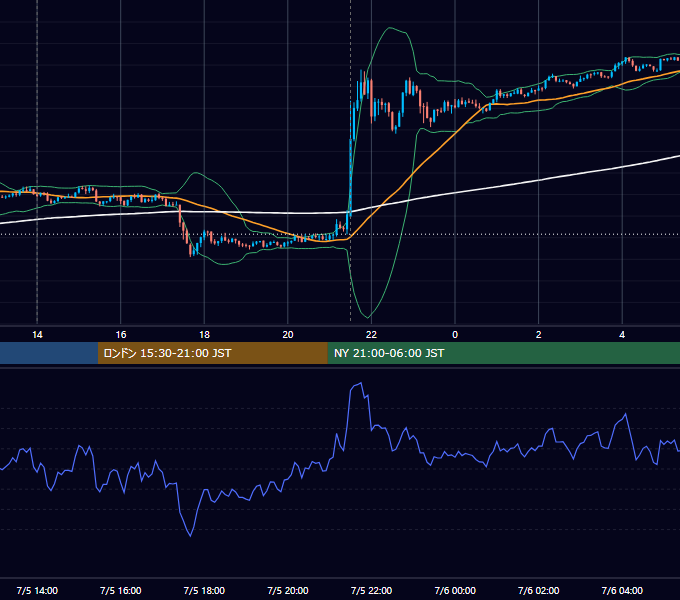Click the 2 hour label on price chart axis

[539, 335]
